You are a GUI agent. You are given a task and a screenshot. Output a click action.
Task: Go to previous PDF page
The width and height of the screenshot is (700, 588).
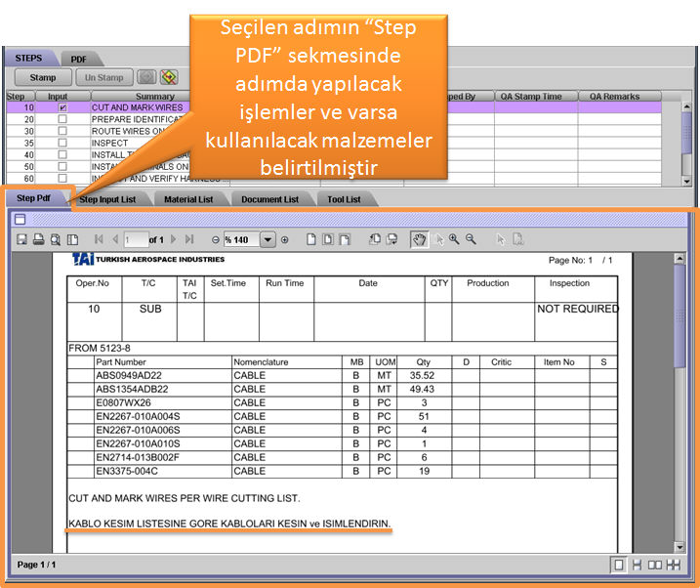point(115,239)
